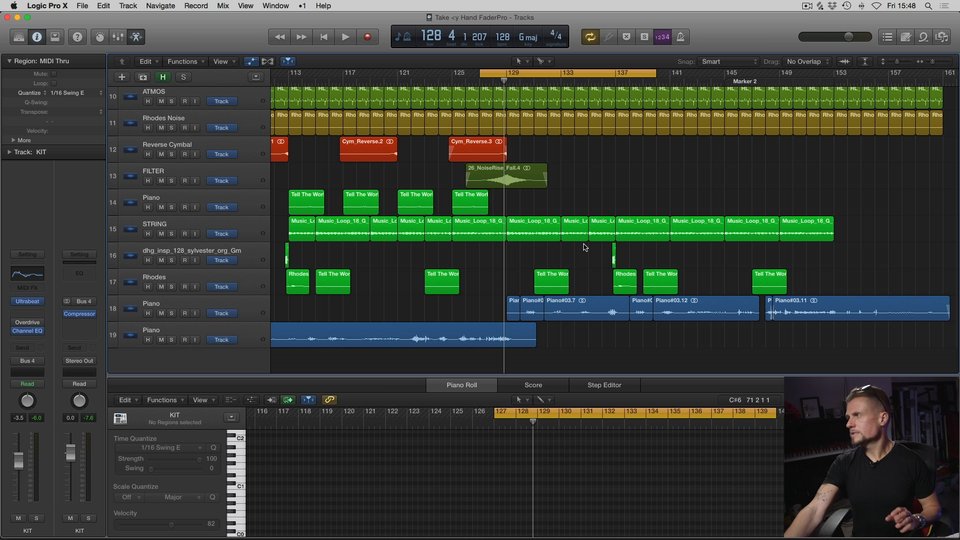The width and height of the screenshot is (960, 540).
Task: Open Spotlight search in menu bar
Action: pyautogui.click(x=928, y=6)
